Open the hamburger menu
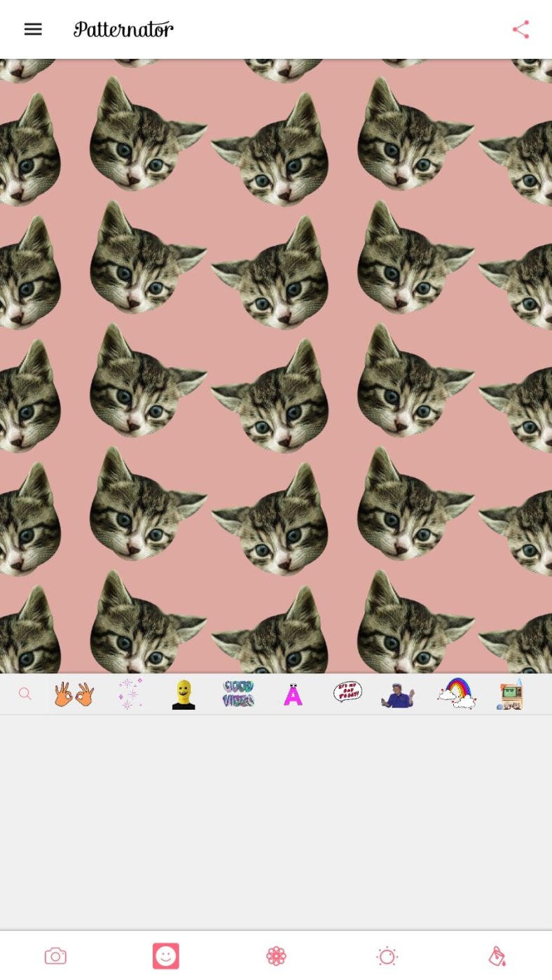552x980 pixels. click(33, 29)
